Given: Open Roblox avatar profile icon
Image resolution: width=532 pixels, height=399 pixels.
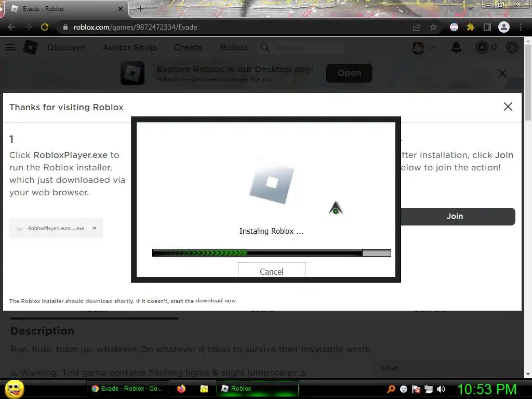Looking at the screenshot, I should (418, 47).
